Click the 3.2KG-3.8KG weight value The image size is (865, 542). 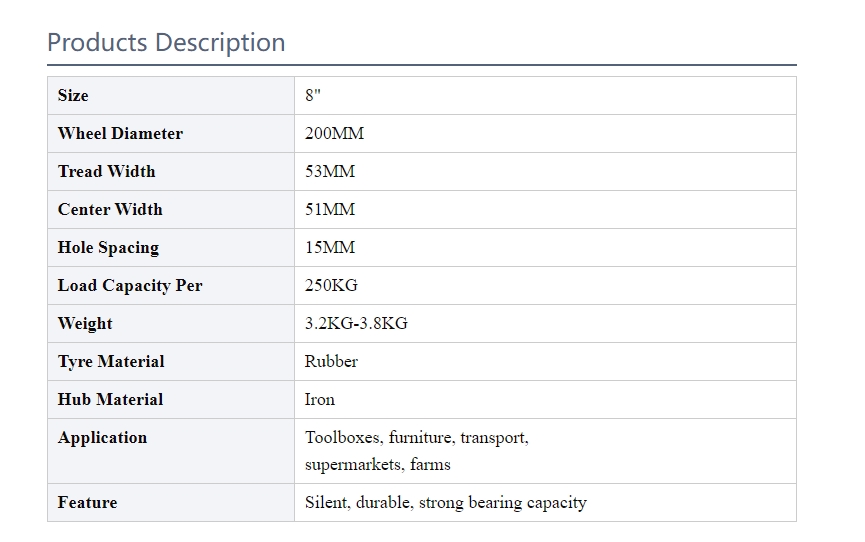(x=356, y=323)
